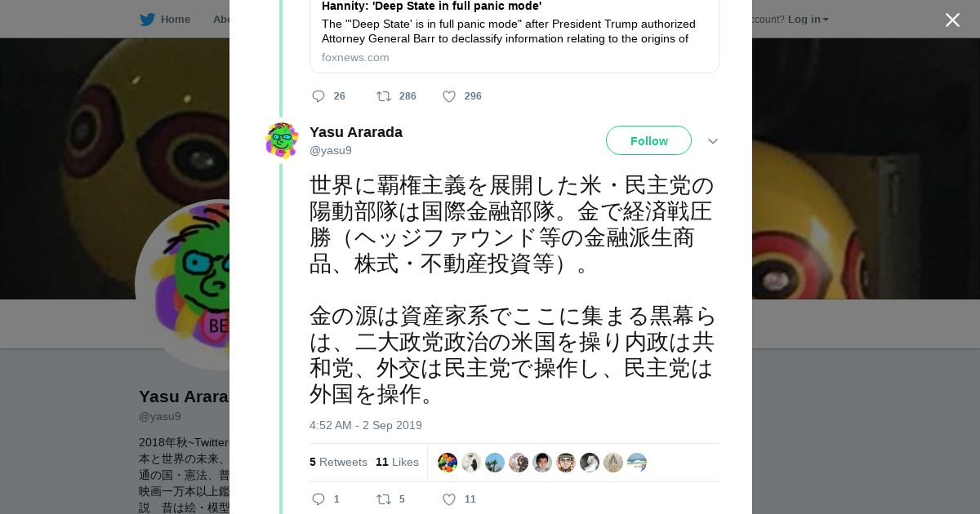Reply to Yasu Ararada's tweet
This screenshot has width=980, height=514.
click(x=318, y=499)
